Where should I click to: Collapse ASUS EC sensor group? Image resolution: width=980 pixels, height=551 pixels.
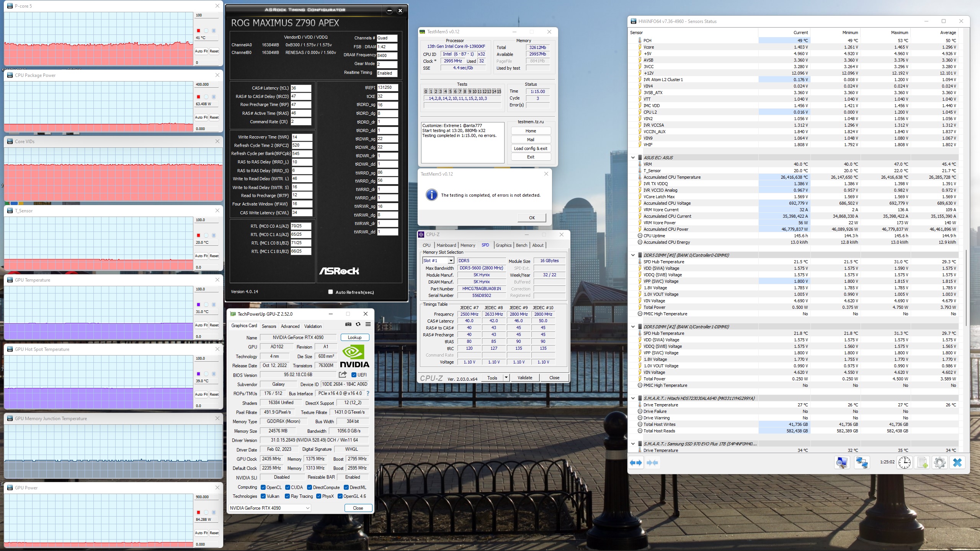[x=633, y=158]
